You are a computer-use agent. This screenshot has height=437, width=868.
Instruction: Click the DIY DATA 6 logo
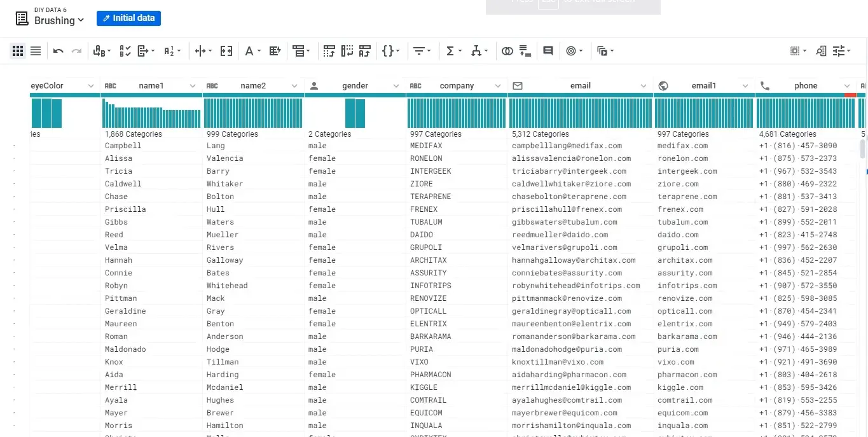pos(21,17)
